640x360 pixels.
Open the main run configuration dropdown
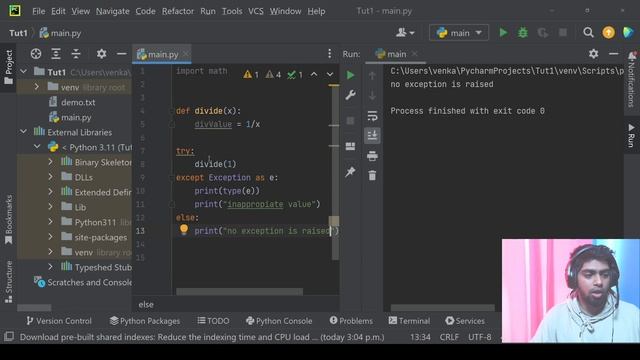[459, 33]
